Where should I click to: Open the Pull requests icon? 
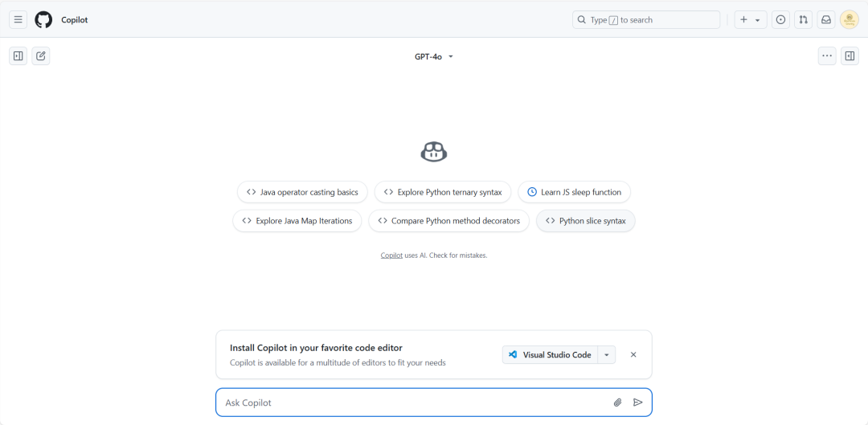[x=803, y=19]
